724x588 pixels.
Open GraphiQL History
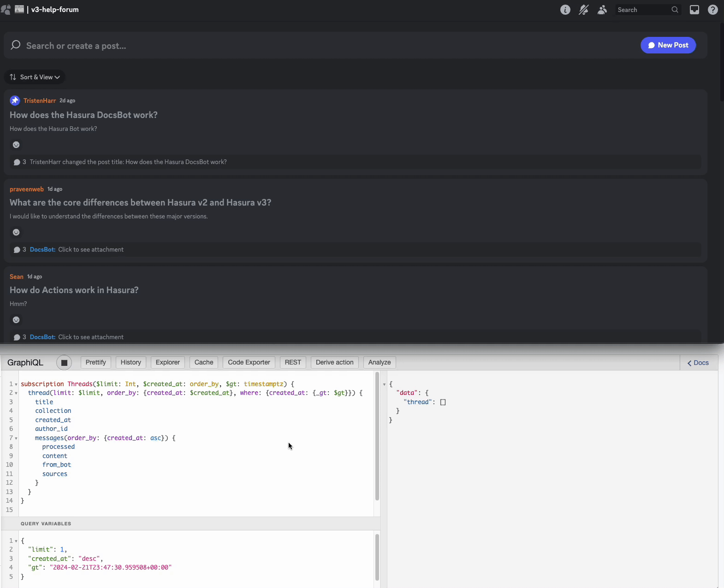point(131,362)
